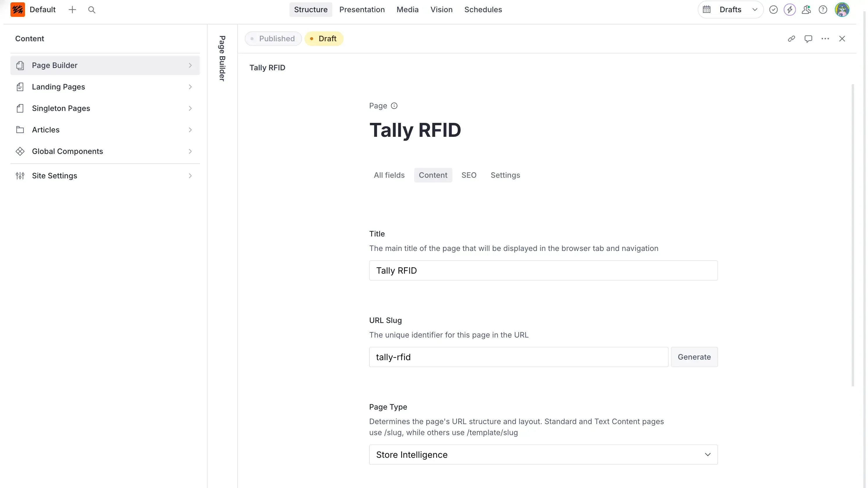868x488 pixels.
Task: Switch to the Presentation tab
Action: pos(362,9)
